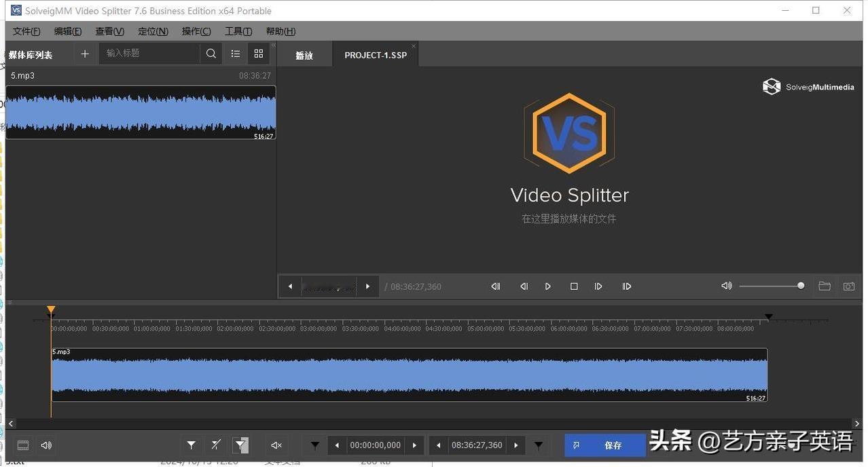868x467 pixels.
Task: Click the highlighted marker fragment icon
Action: pyautogui.click(x=240, y=445)
